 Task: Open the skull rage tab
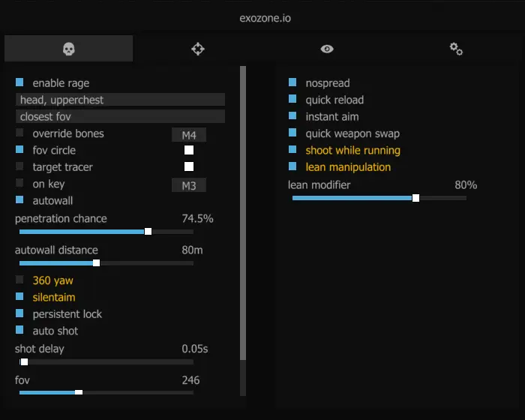coord(68,49)
